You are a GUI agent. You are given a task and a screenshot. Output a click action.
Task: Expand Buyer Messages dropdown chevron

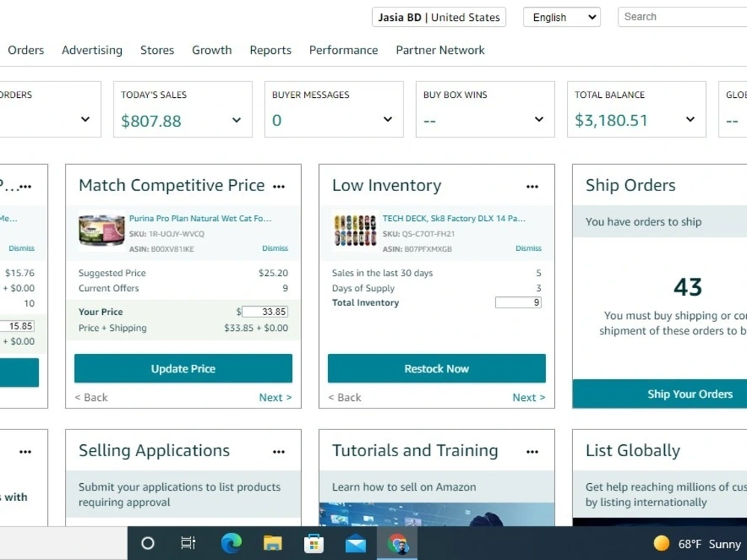click(x=388, y=119)
